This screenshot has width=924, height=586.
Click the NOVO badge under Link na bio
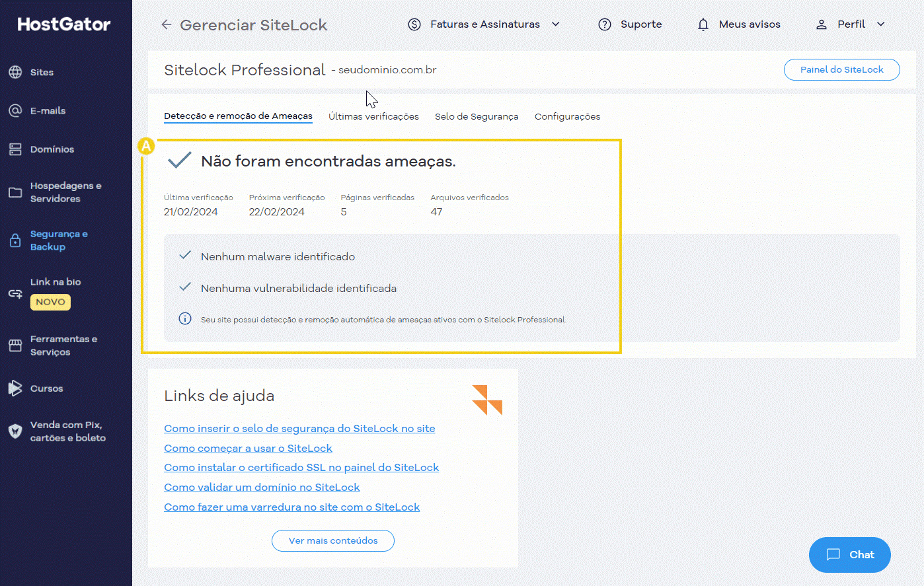tap(50, 302)
